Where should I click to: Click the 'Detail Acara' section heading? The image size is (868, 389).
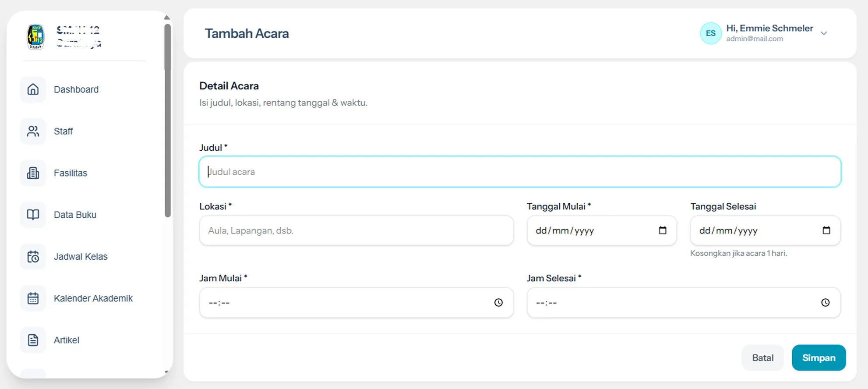pos(229,86)
